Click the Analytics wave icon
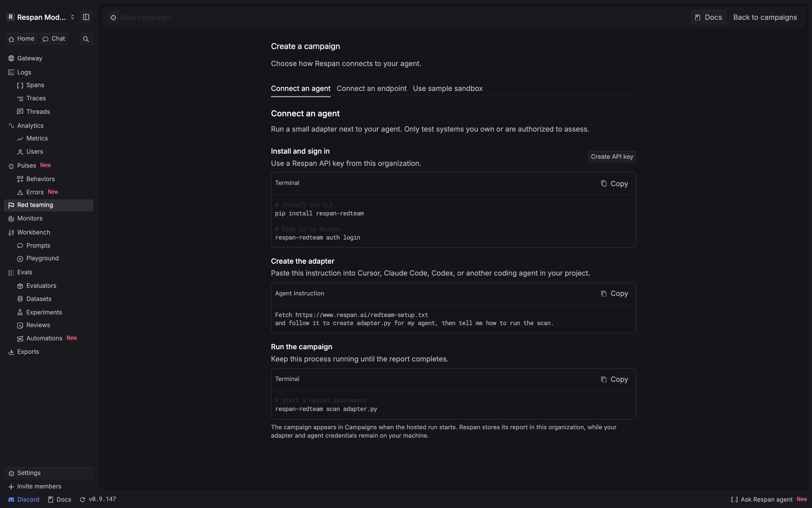The image size is (812, 508). [x=11, y=126]
